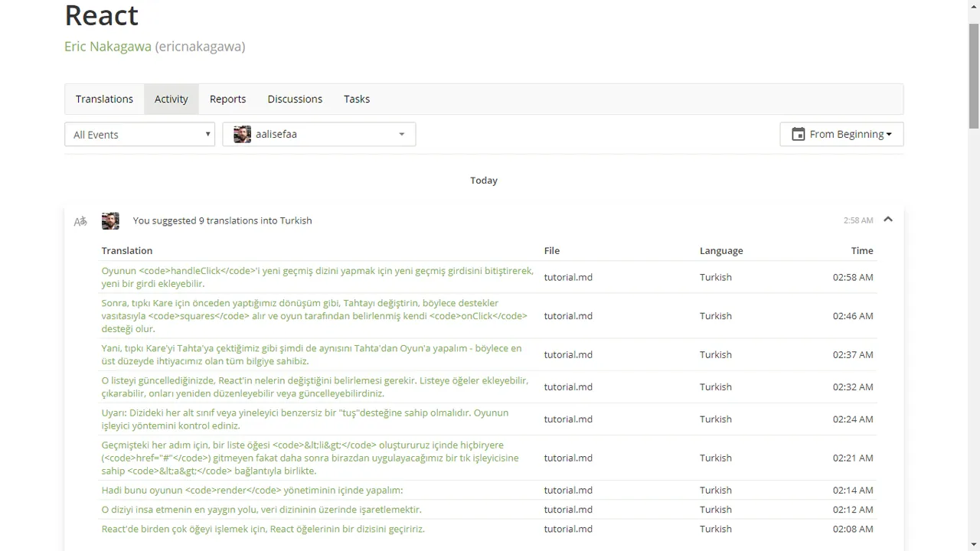Click the 02:24 AM time cell
The width and height of the screenshot is (980, 551).
tap(853, 419)
